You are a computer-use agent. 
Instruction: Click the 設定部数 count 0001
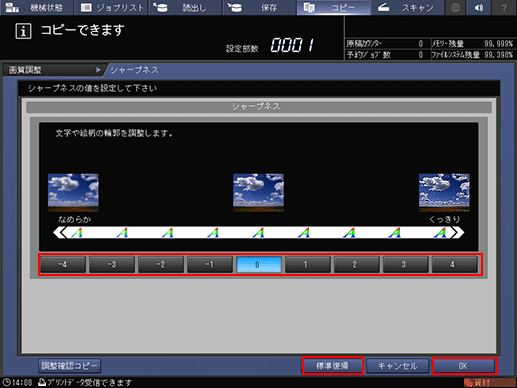click(x=292, y=45)
